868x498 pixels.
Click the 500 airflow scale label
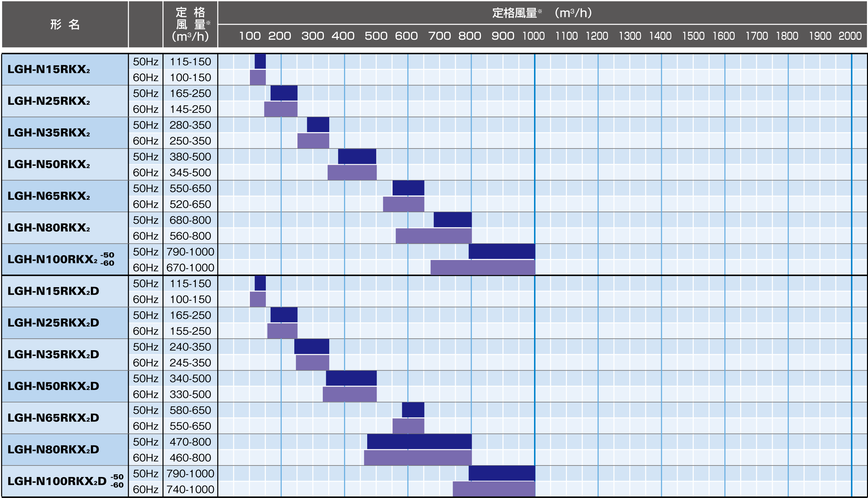pyautogui.click(x=376, y=36)
